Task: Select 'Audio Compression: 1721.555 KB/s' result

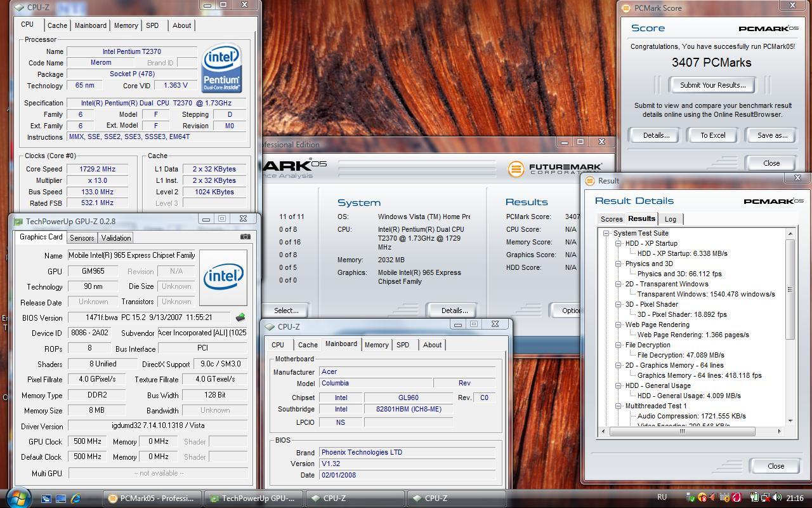Action: coord(691,416)
